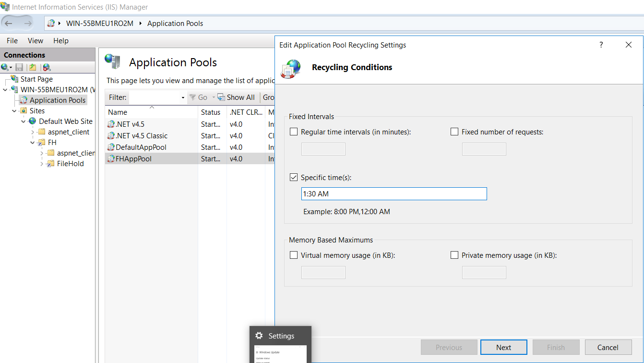
Task: Open a new connection in Connections toolbar
Action: tap(6, 67)
